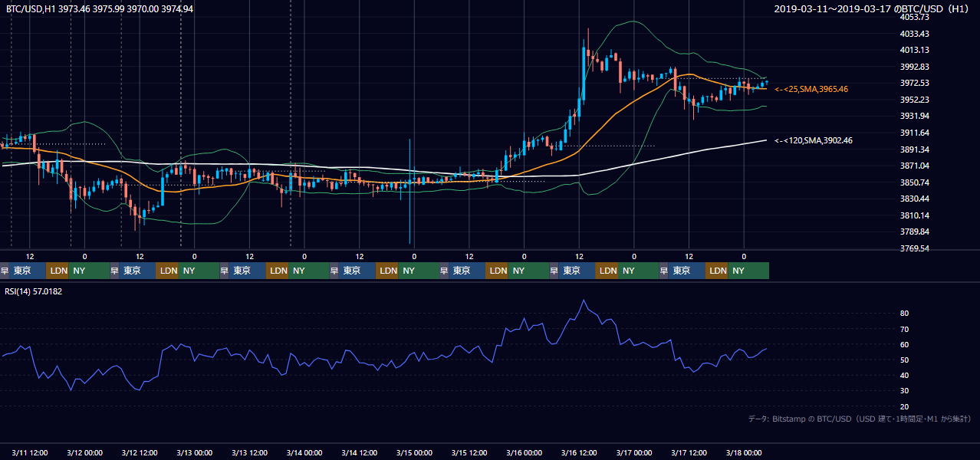Click price axis value 4033.43
This screenshot has height=460, width=980.
coord(915,34)
